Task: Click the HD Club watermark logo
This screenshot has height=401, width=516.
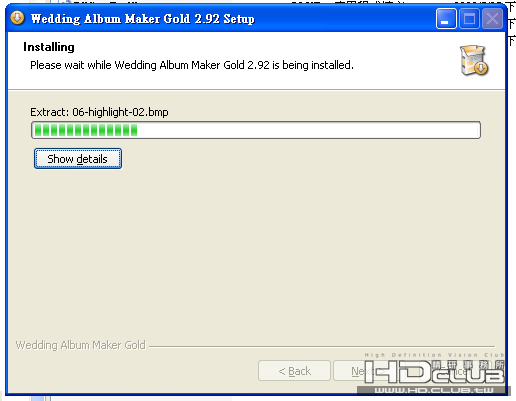Action: (x=434, y=372)
